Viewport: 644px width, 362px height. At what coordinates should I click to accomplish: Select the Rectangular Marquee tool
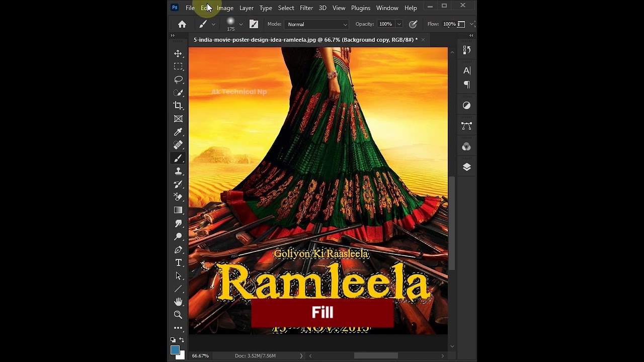pos(178,66)
